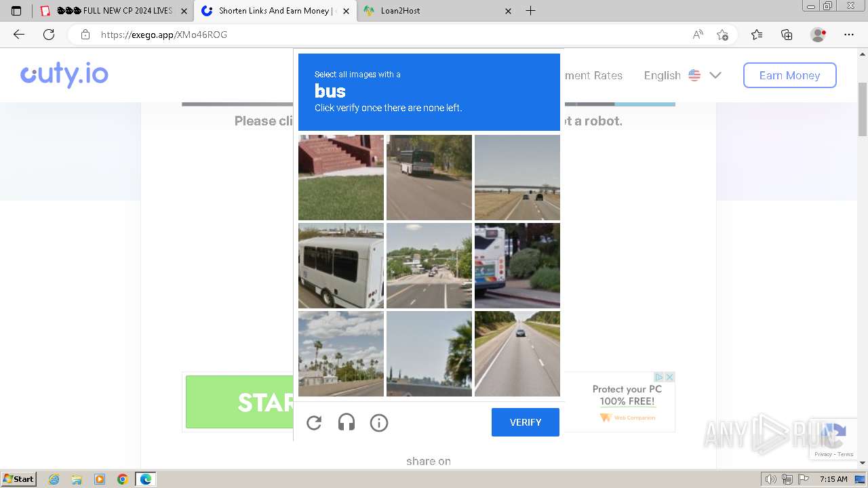Viewport: 868px width, 488px height.
Task: Open captcha help information
Action: pos(379,423)
